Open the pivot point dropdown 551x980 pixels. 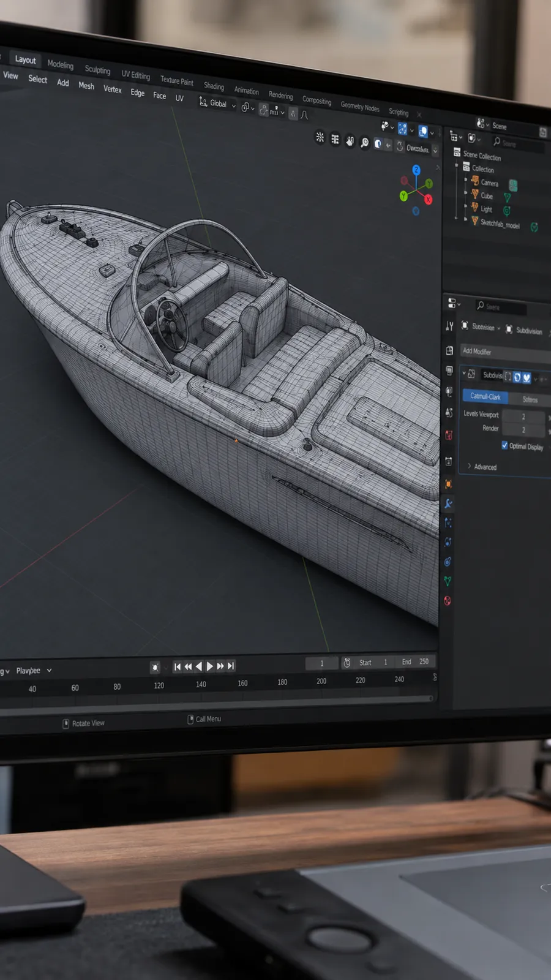point(247,108)
